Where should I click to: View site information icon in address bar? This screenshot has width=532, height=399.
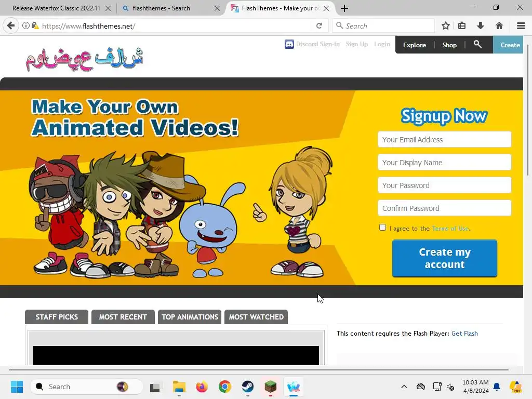pos(26,26)
